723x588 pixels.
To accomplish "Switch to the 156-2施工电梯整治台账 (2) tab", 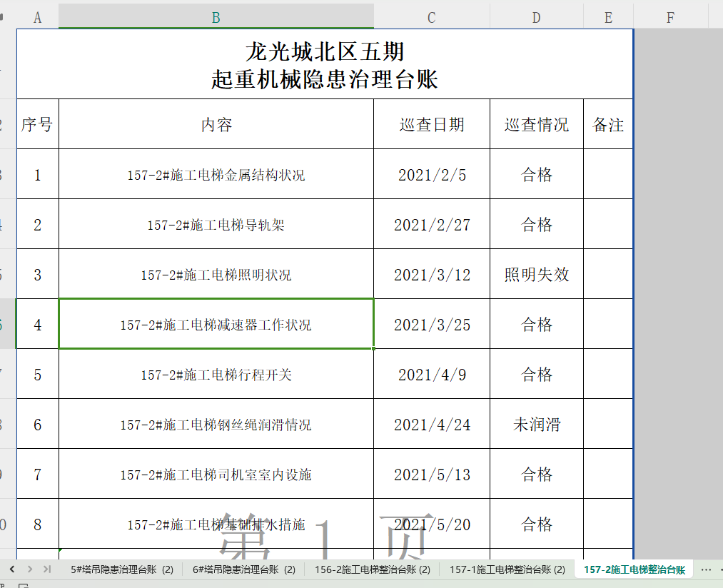I will click(x=373, y=569).
